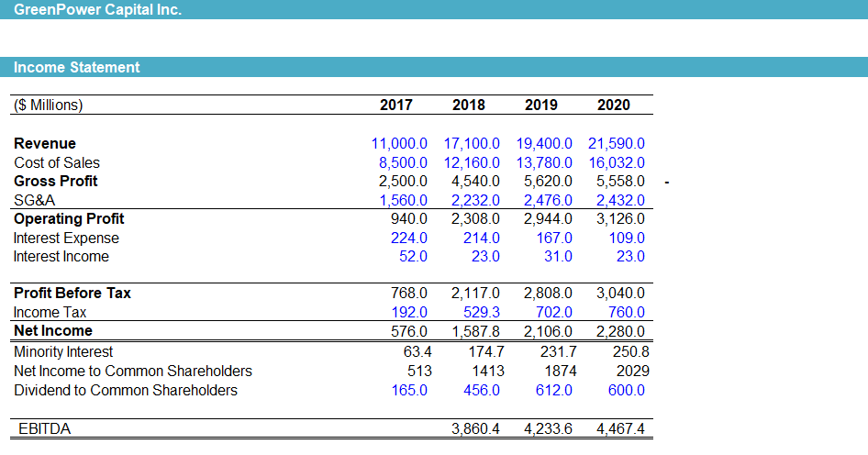This screenshot has height=455, width=868.
Task: Select the 2017 Minority Interest value 63.4
Action: pyautogui.click(x=417, y=351)
